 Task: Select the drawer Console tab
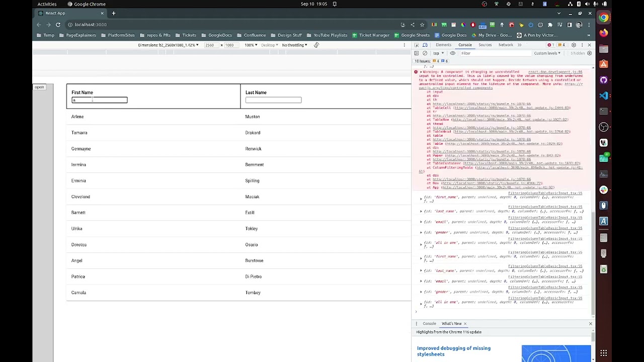(429, 323)
